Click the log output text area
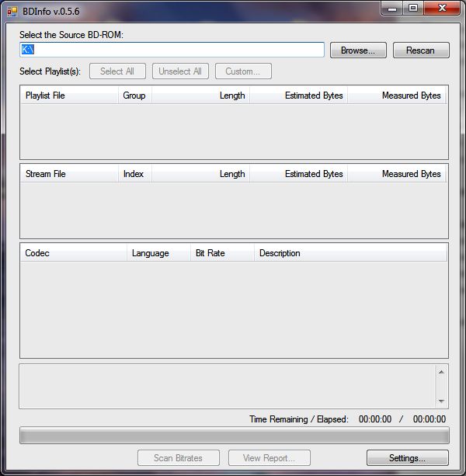 pos(228,387)
